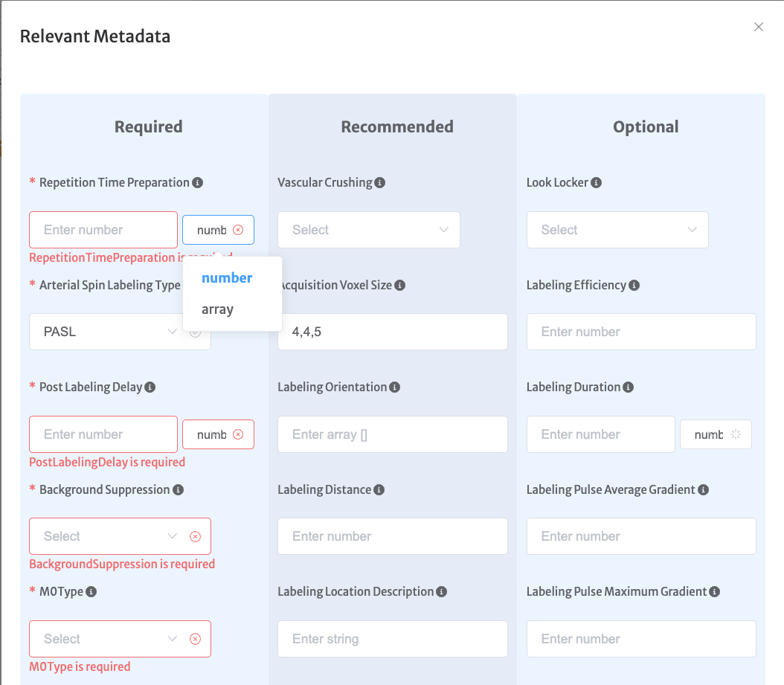Show info for Vascular Crushing
Viewport: 784px width, 685px height.
tap(380, 182)
